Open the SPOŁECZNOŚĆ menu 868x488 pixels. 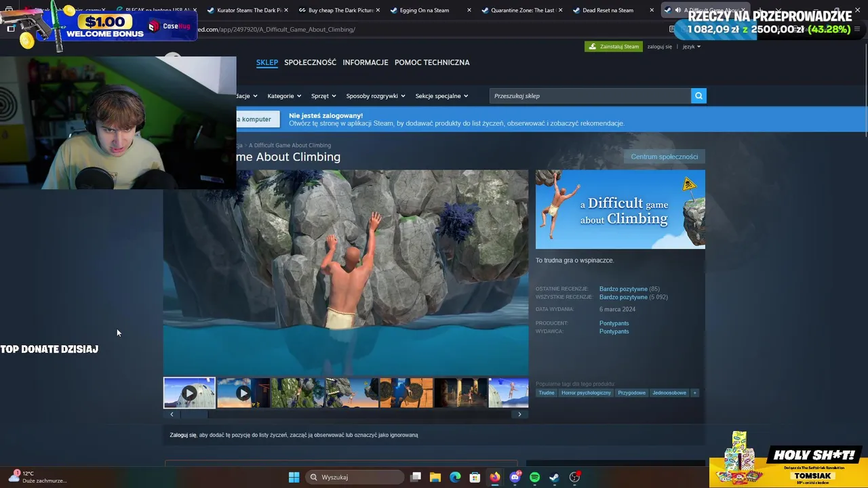(x=310, y=62)
